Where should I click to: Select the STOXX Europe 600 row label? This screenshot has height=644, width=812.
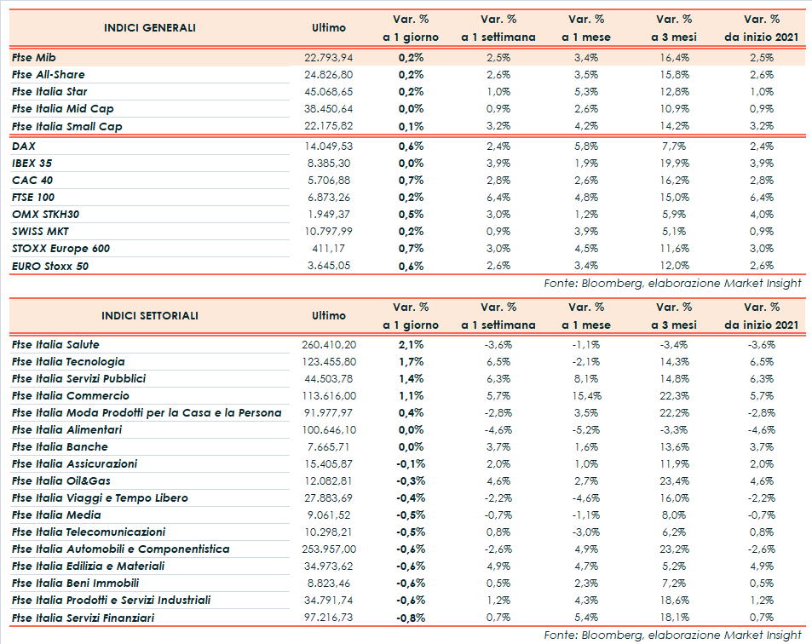tap(60, 249)
